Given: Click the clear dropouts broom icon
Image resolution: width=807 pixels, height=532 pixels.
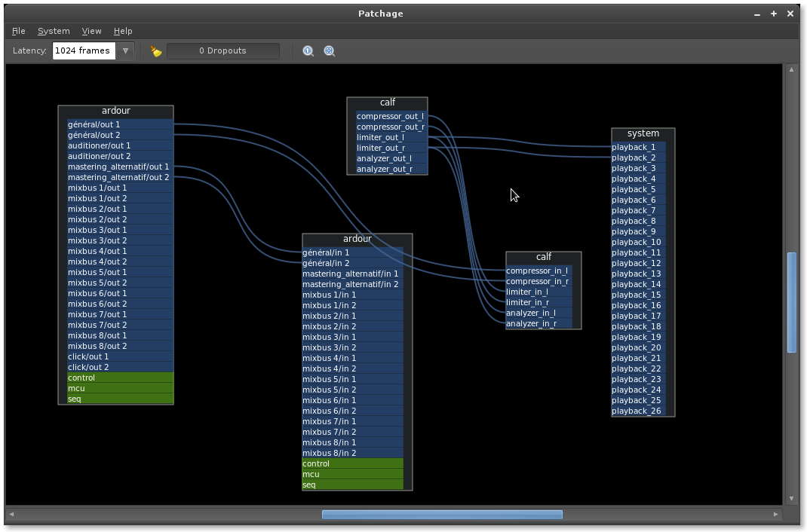Looking at the screenshot, I should pyautogui.click(x=156, y=51).
